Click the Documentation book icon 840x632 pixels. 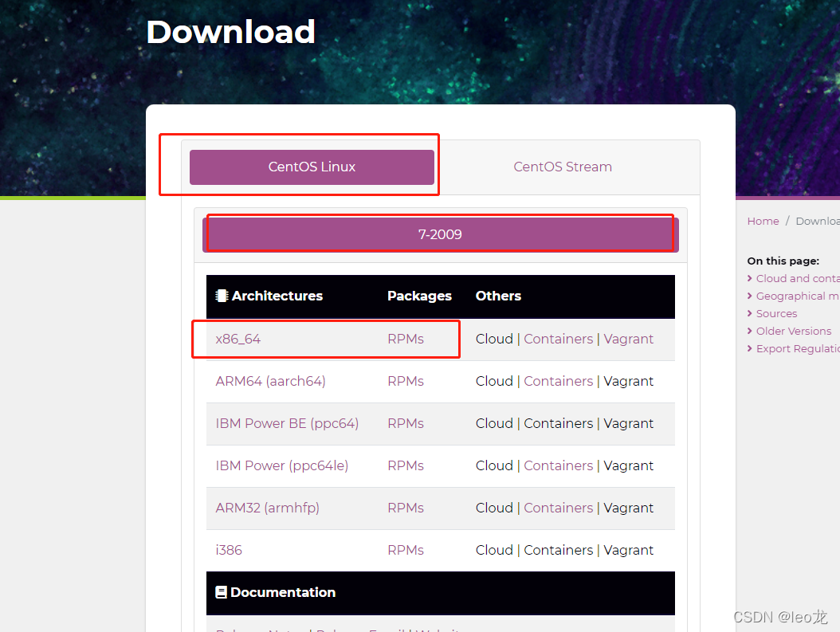click(221, 592)
